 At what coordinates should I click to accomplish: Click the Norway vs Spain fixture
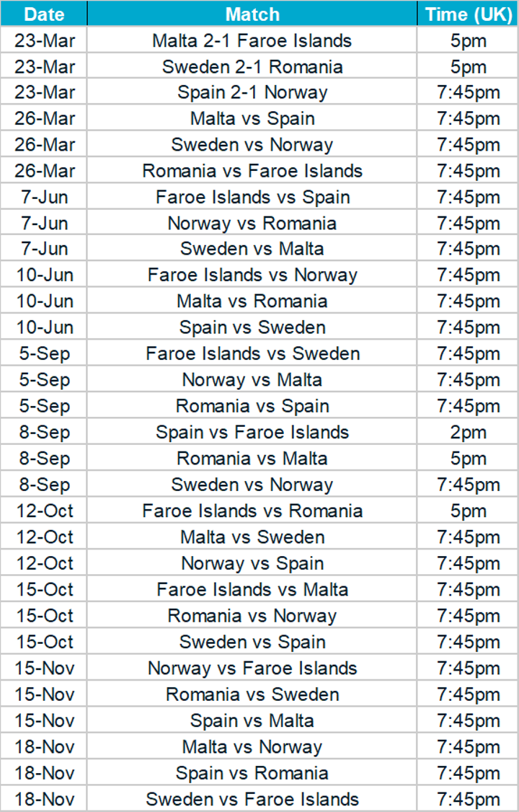[252, 563]
